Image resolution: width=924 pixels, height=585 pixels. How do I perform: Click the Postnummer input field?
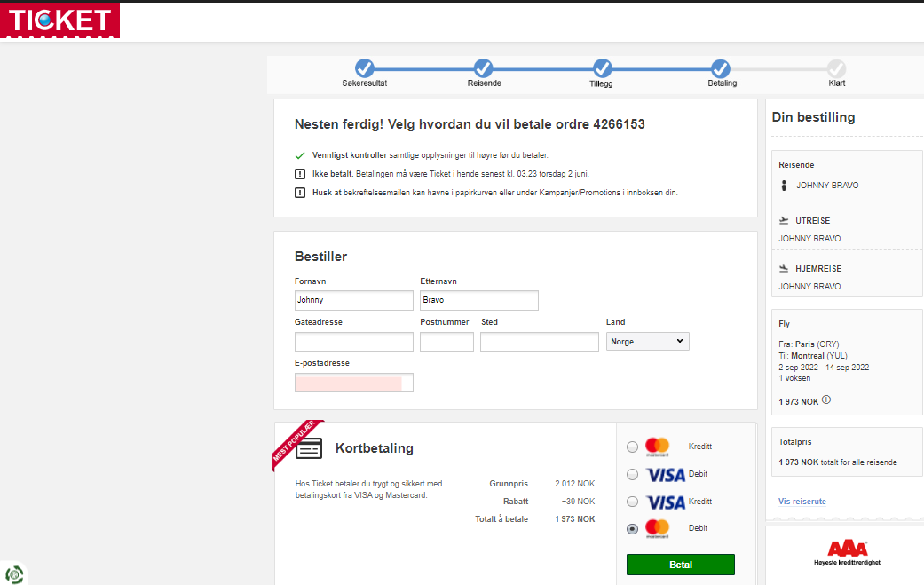tap(446, 342)
